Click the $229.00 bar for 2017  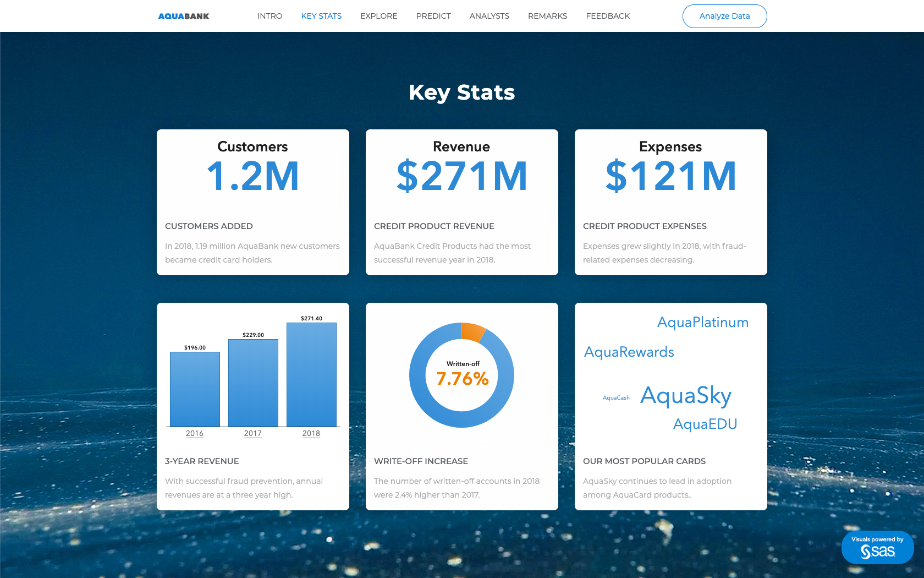pyautogui.click(x=252, y=383)
